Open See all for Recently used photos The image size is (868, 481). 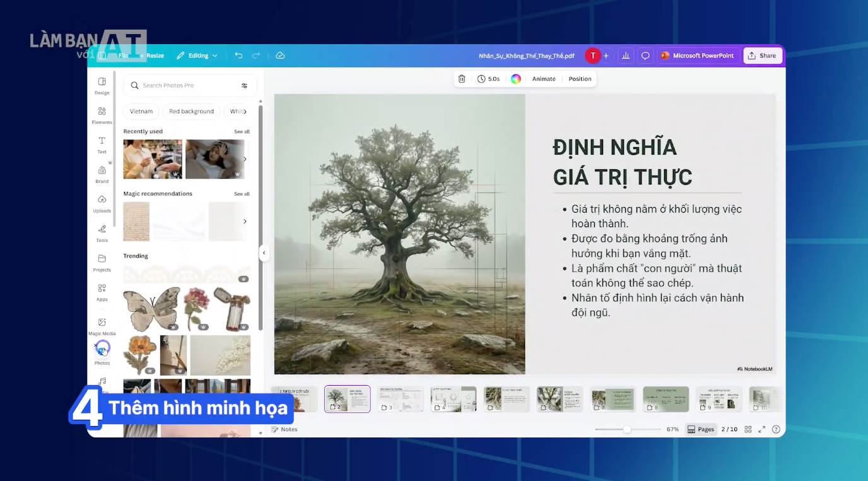[242, 131]
